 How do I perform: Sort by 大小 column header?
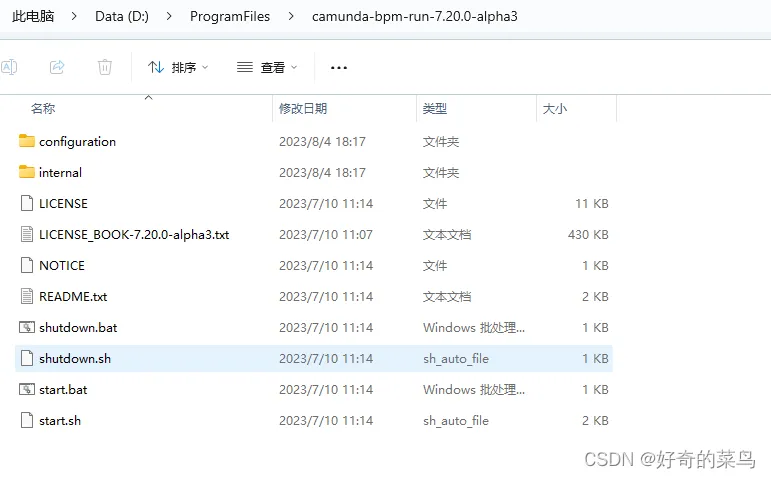coord(555,109)
